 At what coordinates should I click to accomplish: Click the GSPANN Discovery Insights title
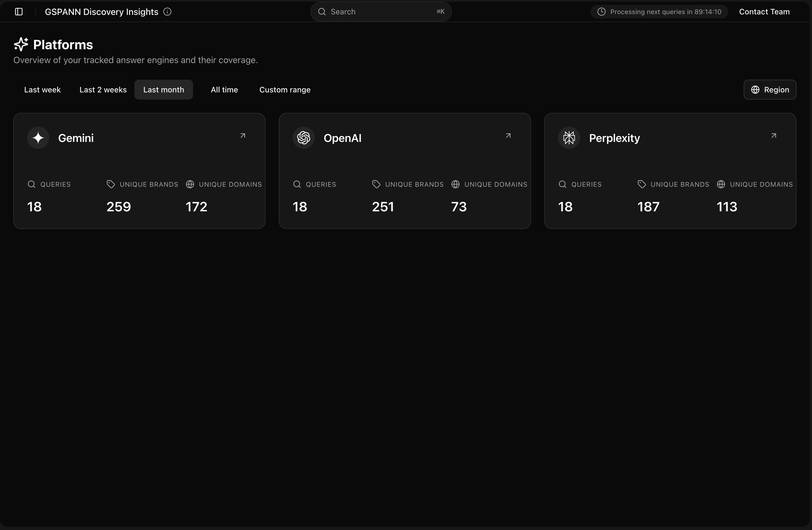click(102, 12)
